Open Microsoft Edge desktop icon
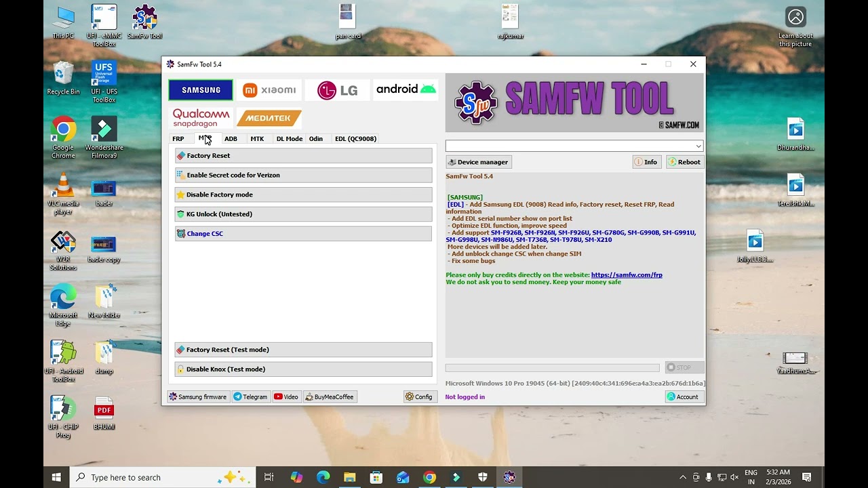 click(x=63, y=306)
